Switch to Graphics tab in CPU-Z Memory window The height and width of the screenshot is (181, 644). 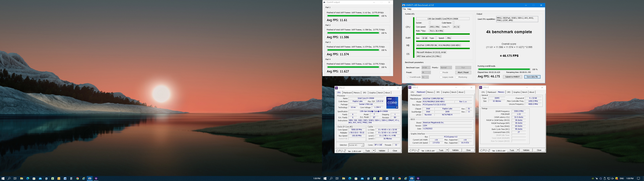pos(517,92)
